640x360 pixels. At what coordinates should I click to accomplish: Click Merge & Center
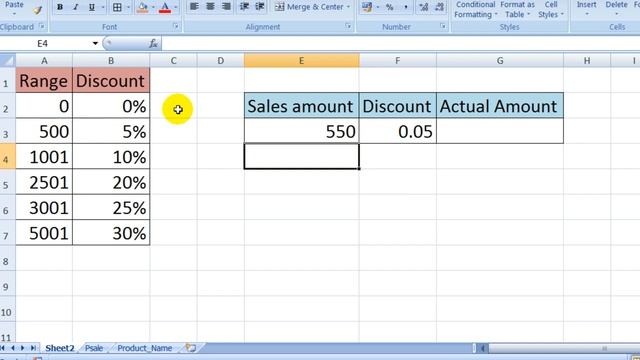click(309, 7)
